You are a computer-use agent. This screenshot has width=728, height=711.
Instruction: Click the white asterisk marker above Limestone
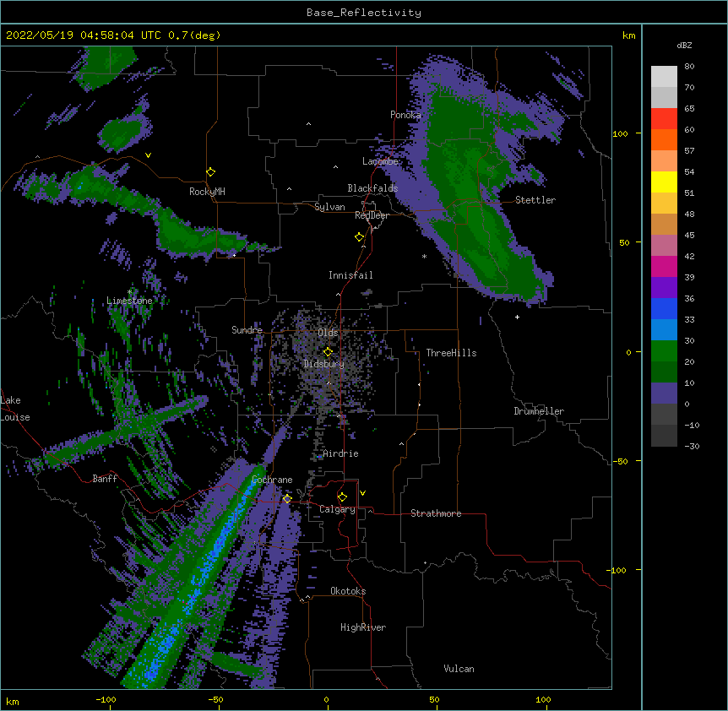129,292
